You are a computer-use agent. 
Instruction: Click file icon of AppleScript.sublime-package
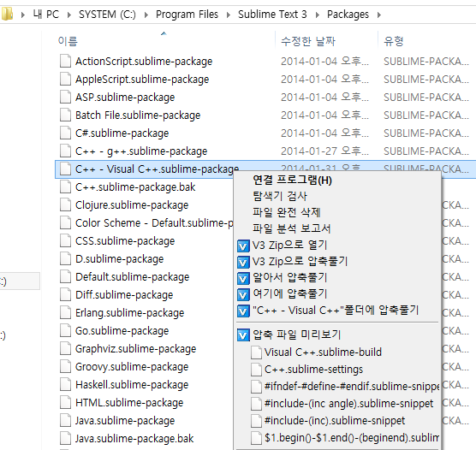point(65,79)
